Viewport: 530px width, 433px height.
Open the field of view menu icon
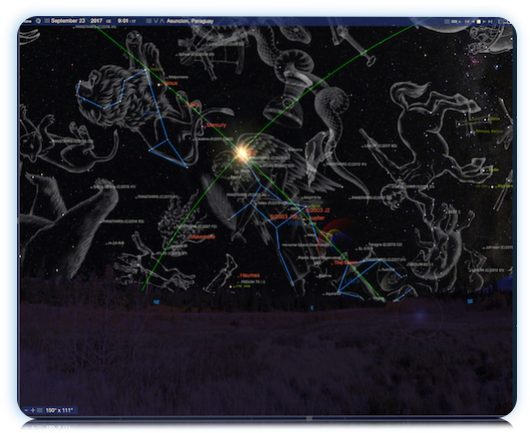(x=40, y=410)
